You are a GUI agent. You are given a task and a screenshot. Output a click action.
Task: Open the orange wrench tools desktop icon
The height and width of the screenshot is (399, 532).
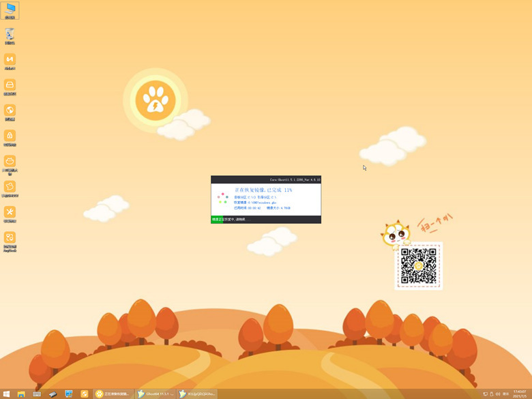pyautogui.click(x=10, y=212)
